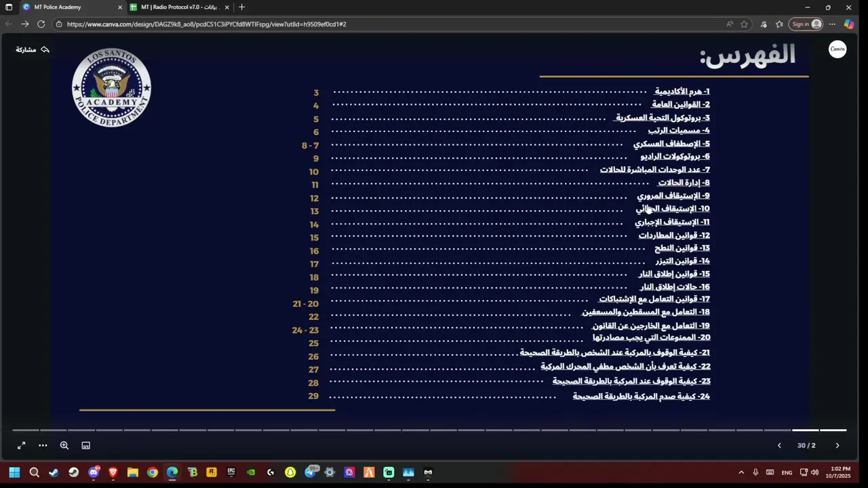This screenshot has width=868, height=488.
Task: Open contents link 12- قوانين المطاردات
Action: point(674,236)
